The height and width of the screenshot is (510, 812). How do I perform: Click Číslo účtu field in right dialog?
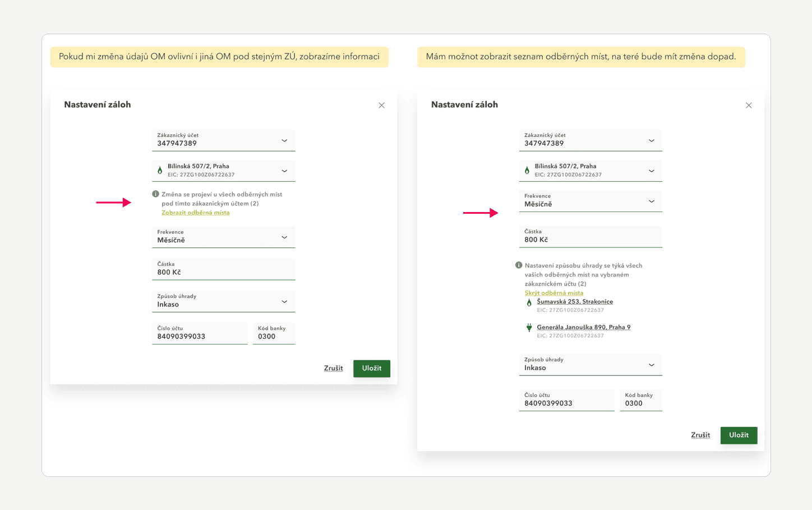[x=567, y=400]
